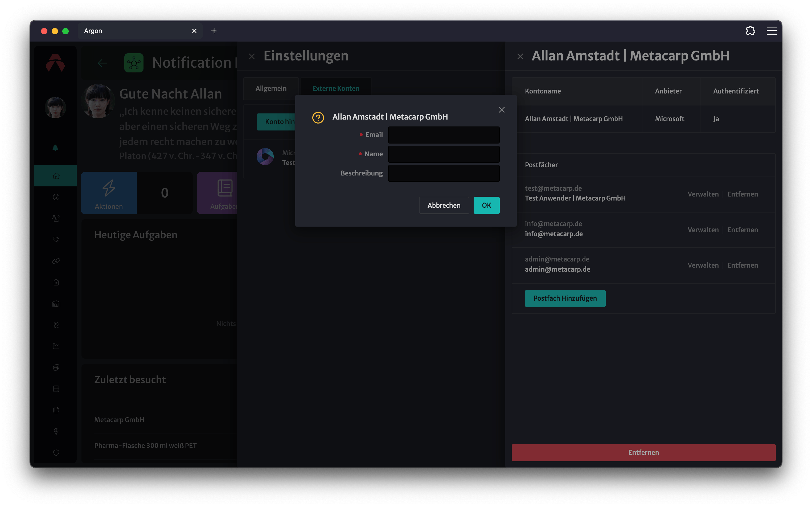Image resolution: width=812 pixels, height=507 pixels.
Task: Switch to the Externe Konten tab
Action: (x=336, y=88)
